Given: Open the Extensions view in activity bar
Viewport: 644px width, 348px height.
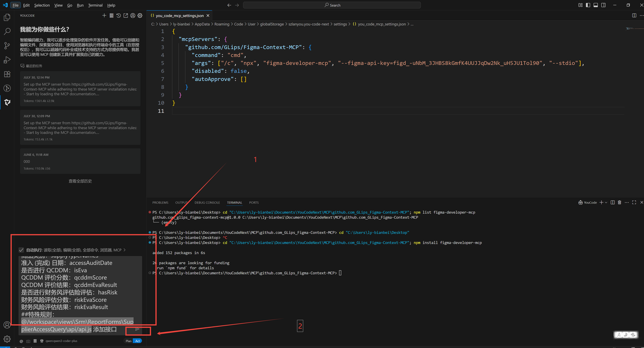Looking at the screenshot, I should point(7,74).
